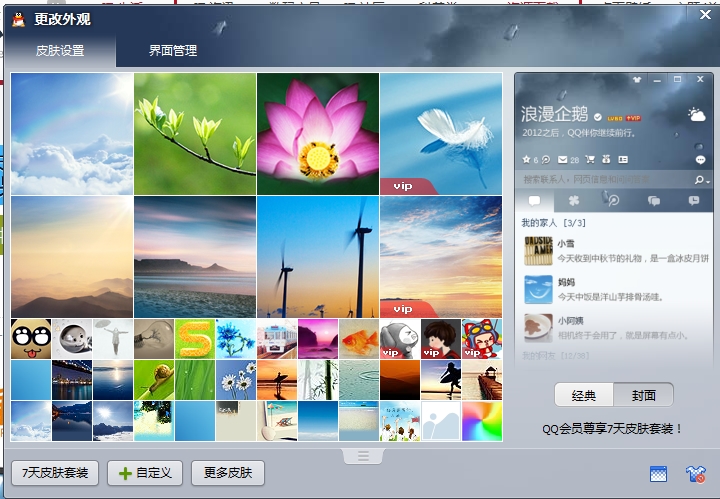Viewport: 720px width, 499px height.
Task: Collapse the 我的家人 [3/3] group
Action: click(553, 223)
